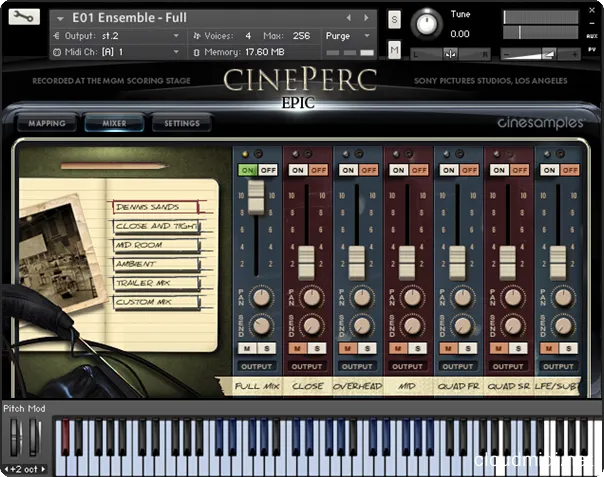Viewport: 604px width, 477px height.
Task: Click the Tune knob
Action: click(x=427, y=23)
